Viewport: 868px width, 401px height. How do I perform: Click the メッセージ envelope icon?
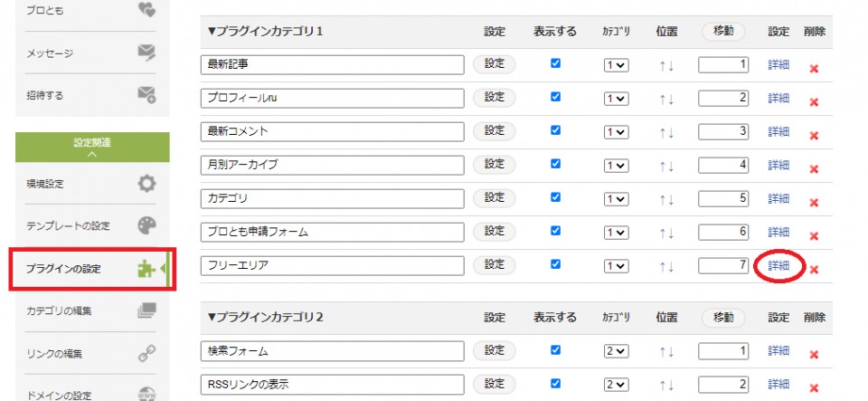146,53
